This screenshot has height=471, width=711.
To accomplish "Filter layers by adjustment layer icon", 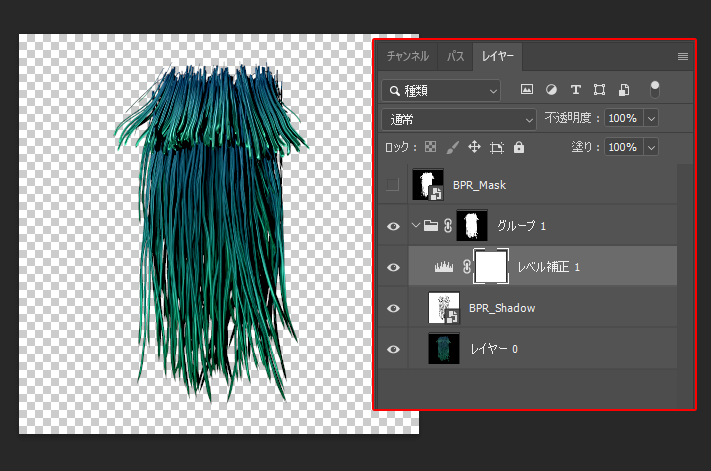I will (x=550, y=90).
